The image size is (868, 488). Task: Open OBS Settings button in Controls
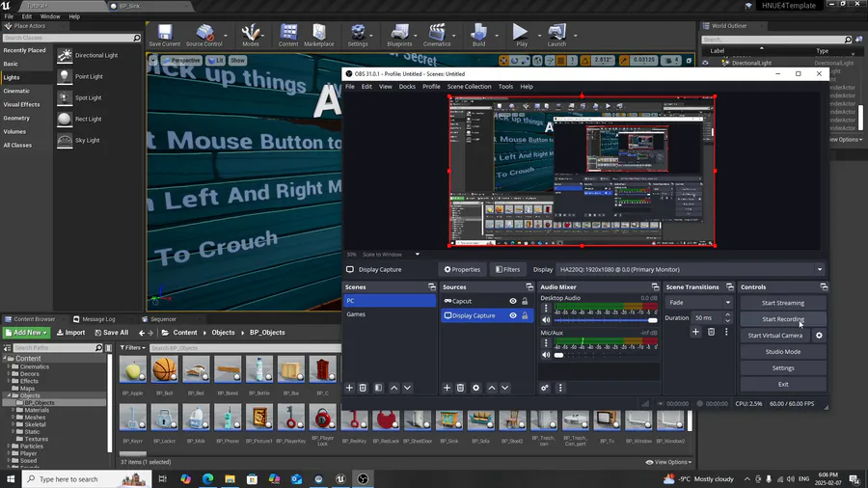pos(783,368)
